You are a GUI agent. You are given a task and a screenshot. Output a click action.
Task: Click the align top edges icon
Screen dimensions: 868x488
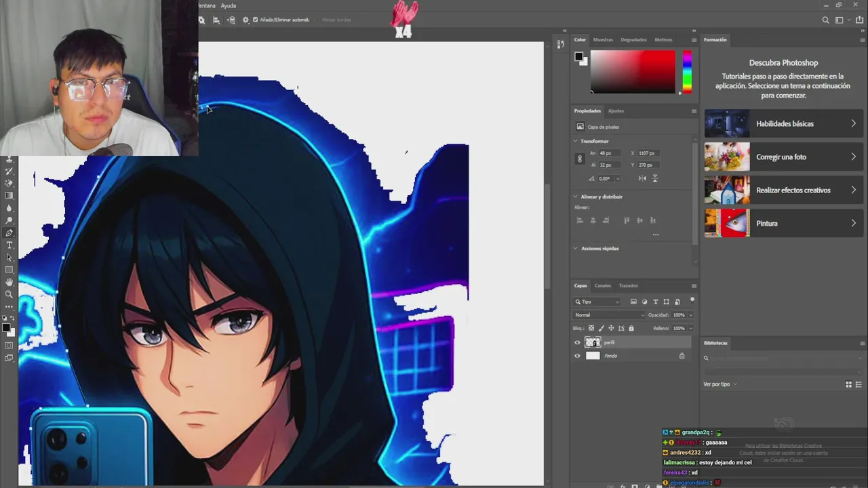[x=627, y=220]
